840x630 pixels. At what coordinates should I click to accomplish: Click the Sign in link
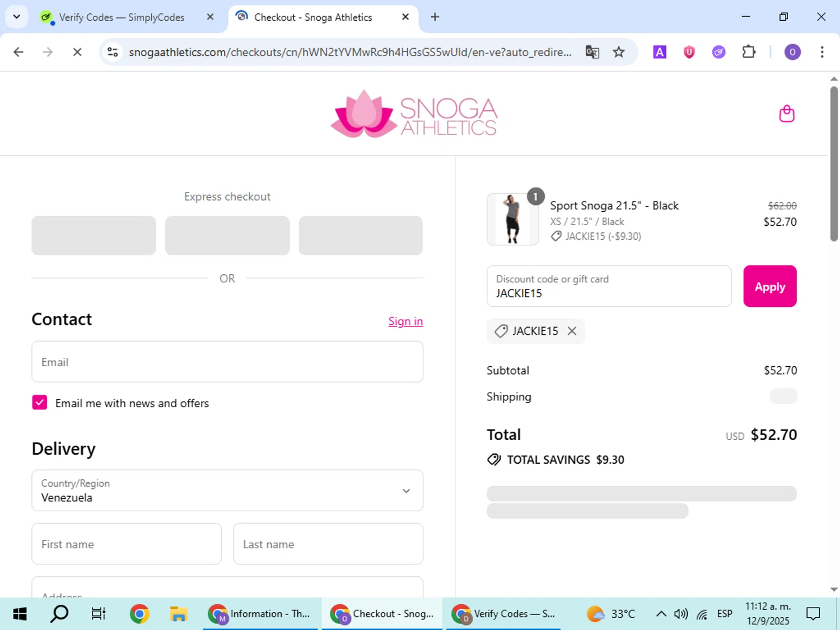pos(405,321)
